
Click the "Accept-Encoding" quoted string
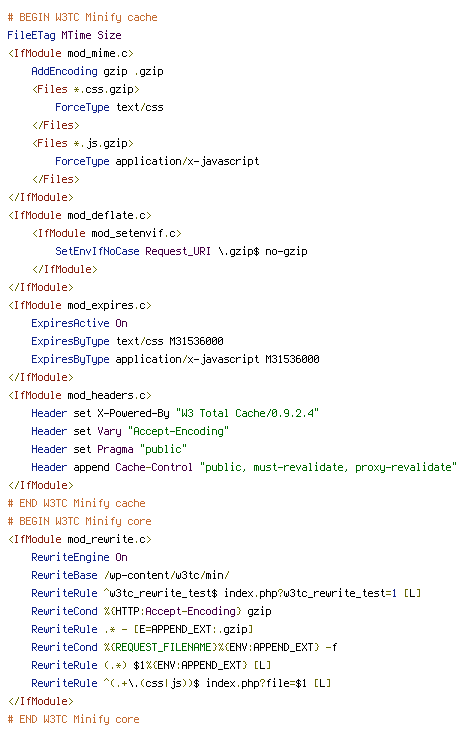(178, 431)
